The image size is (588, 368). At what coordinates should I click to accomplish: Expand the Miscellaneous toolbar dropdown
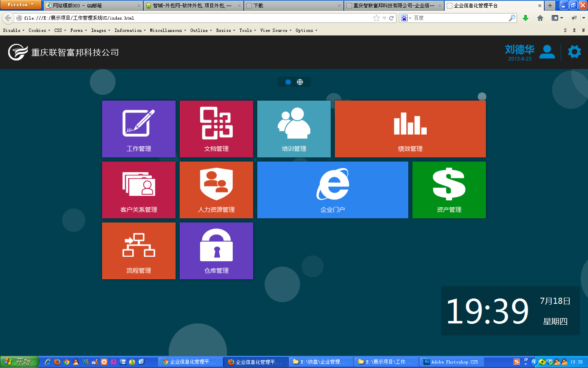(168, 30)
